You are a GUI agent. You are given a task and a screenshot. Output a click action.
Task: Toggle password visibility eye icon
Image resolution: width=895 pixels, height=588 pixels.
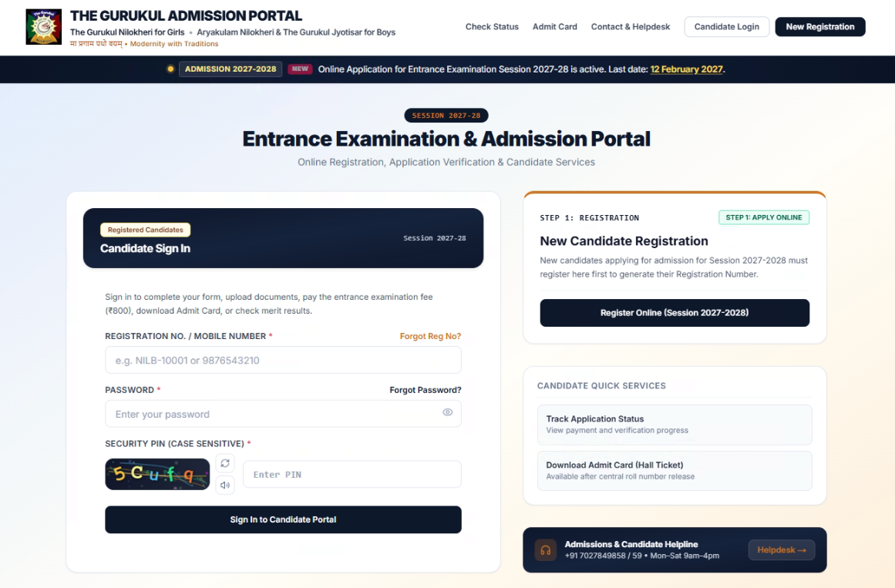pyautogui.click(x=447, y=412)
